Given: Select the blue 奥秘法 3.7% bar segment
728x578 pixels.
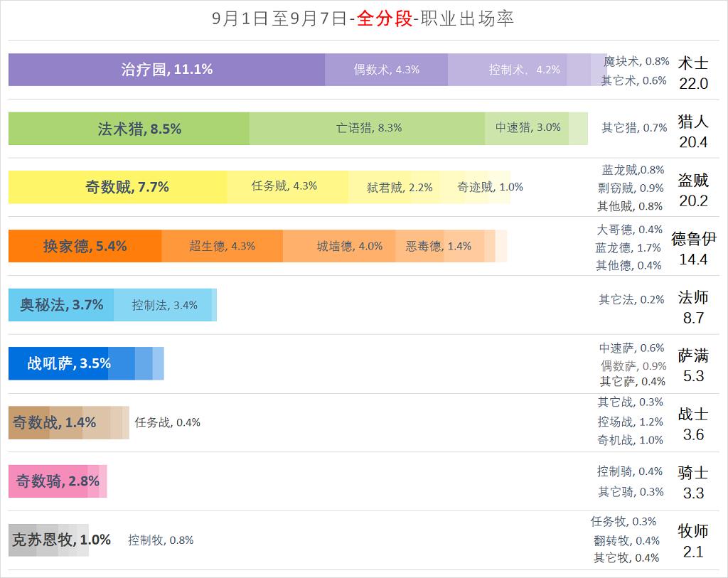Looking at the screenshot, I should click(61, 305).
